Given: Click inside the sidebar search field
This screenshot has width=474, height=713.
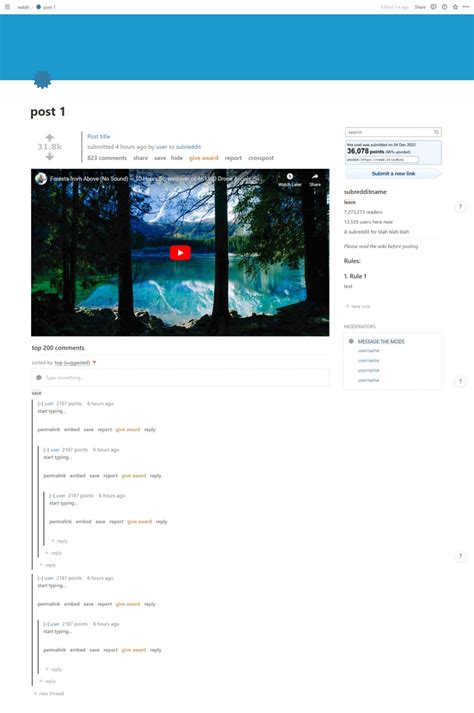Looking at the screenshot, I should point(393,132).
